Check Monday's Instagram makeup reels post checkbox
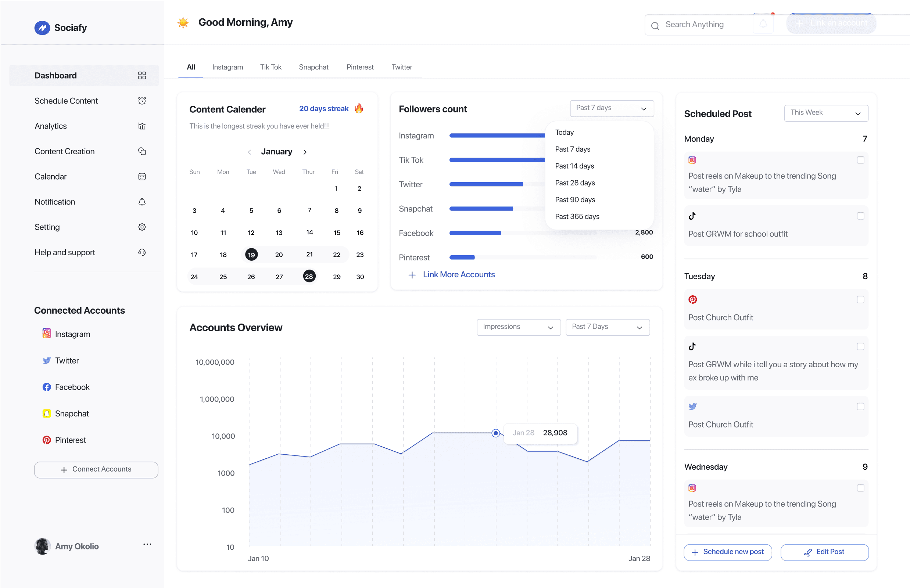The height and width of the screenshot is (588, 910). coord(860,160)
